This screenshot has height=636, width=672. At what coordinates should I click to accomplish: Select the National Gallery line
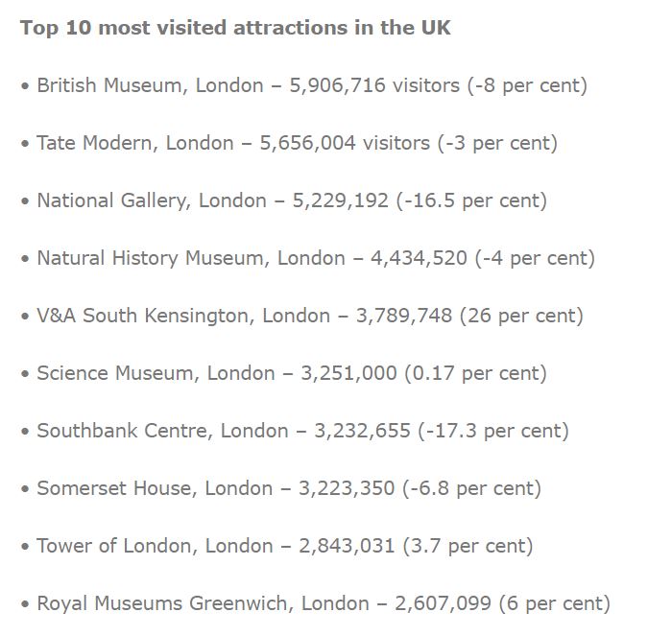[x=284, y=200]
